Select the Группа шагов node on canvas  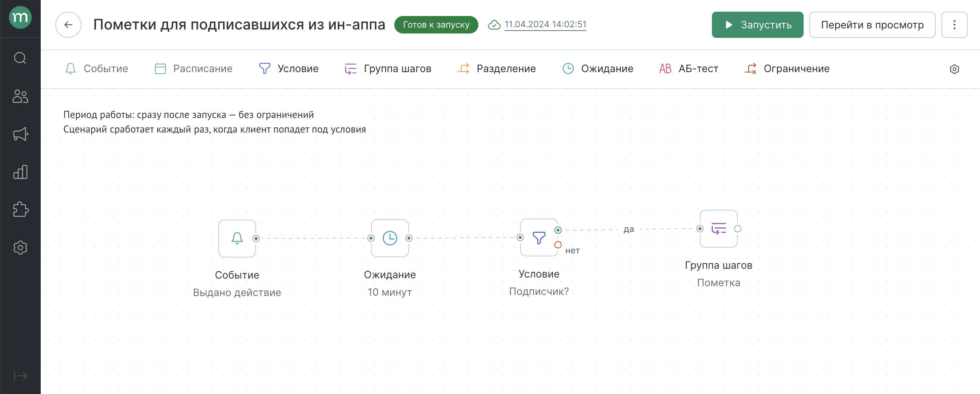click(x=718, y=228)
